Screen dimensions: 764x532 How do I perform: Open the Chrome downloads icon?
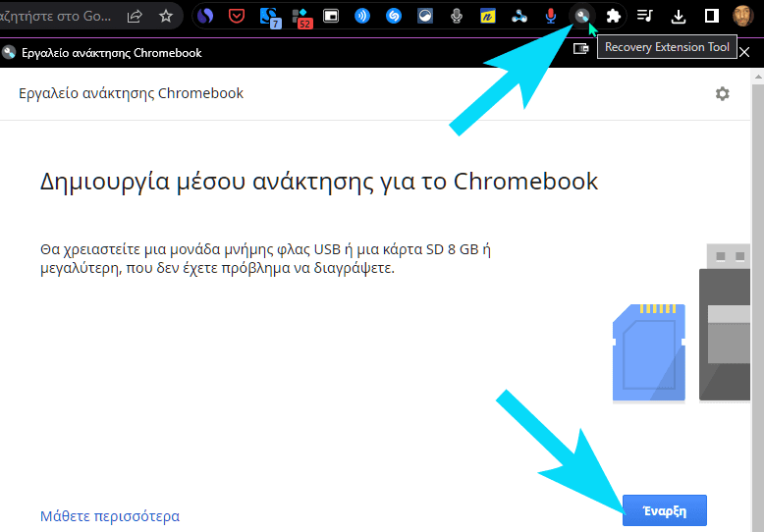pyautogui.click(x=679, y=17)
